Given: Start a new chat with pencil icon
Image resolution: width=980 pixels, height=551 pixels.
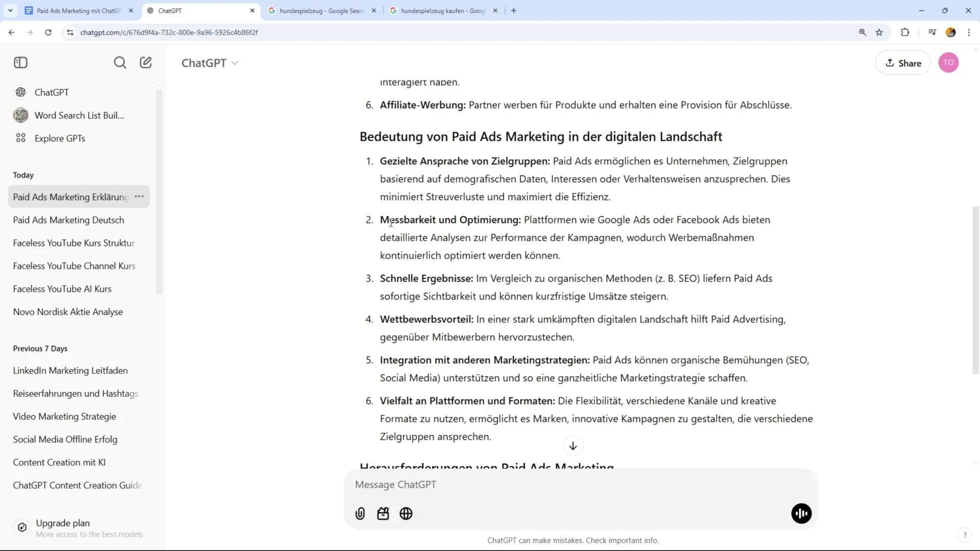Looking at the screenshot, I should [146, 63].
